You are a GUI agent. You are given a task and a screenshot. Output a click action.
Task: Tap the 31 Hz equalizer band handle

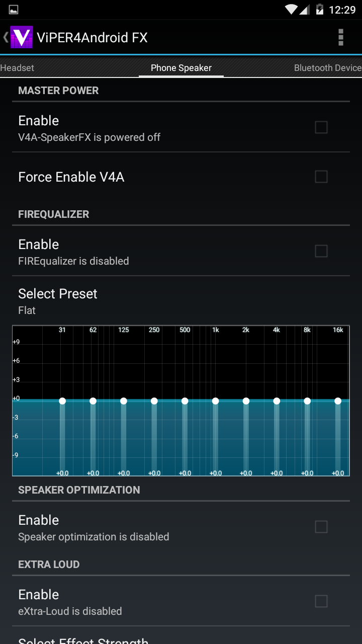pos(62,401)
